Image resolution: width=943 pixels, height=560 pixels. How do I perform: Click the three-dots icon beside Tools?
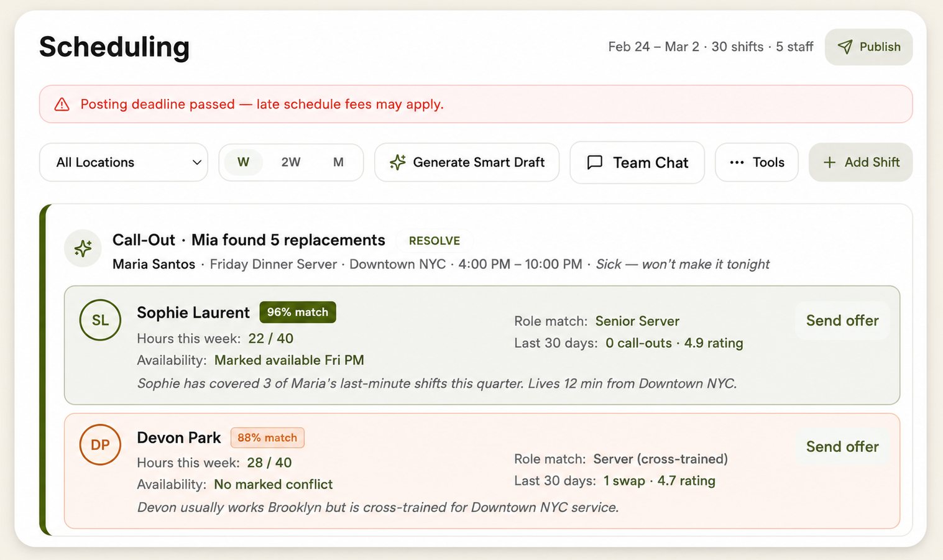[x=737, y=162]
